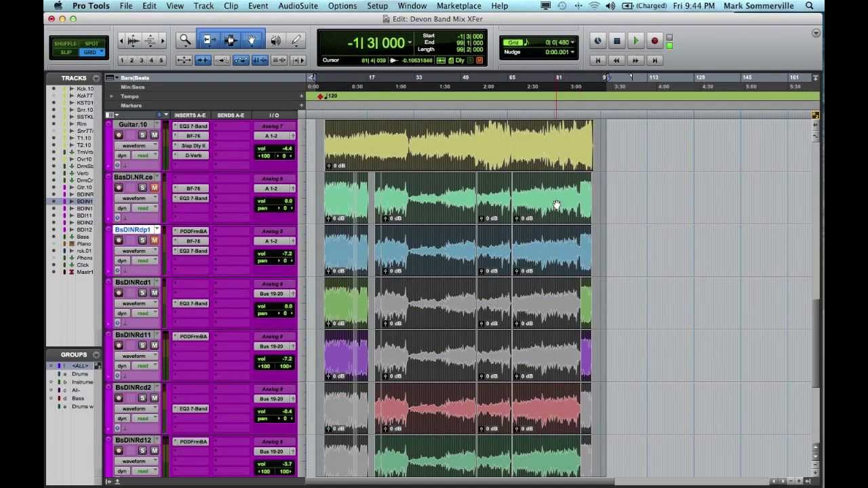Click BsDINRdp1 volume value -7.2

coord(286,253)
